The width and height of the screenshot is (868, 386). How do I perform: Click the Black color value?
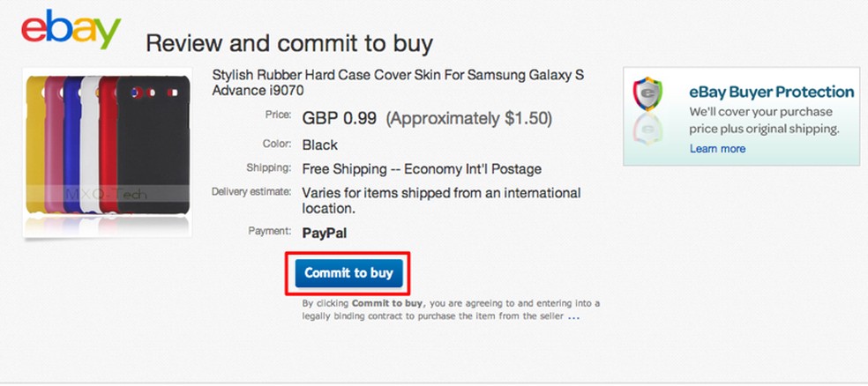point(319,145)
